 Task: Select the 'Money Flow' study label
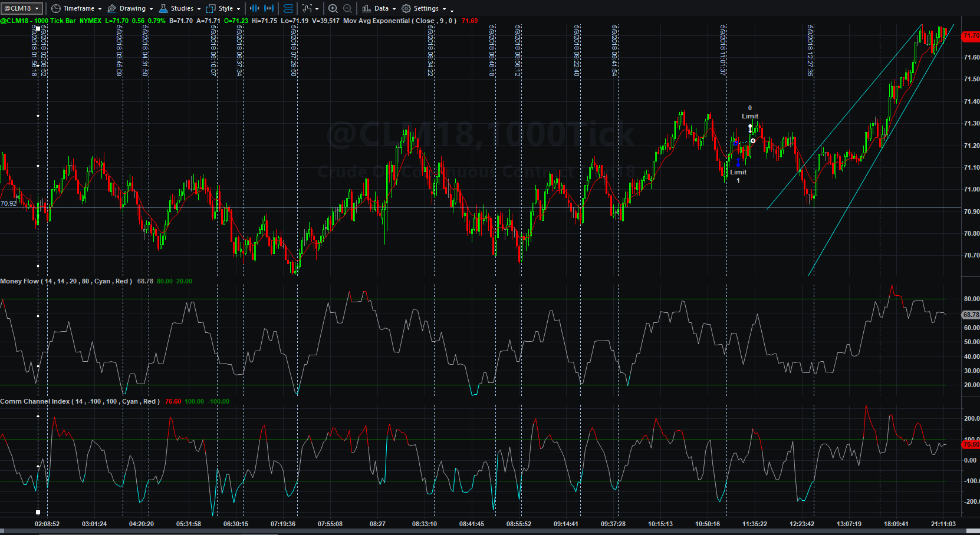[x=19, y=281]
